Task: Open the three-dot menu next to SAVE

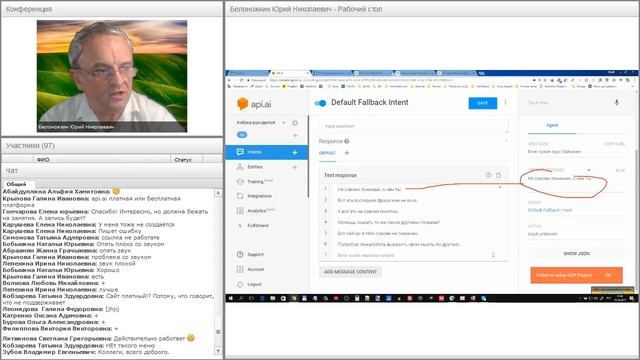Action: point(505,103)
